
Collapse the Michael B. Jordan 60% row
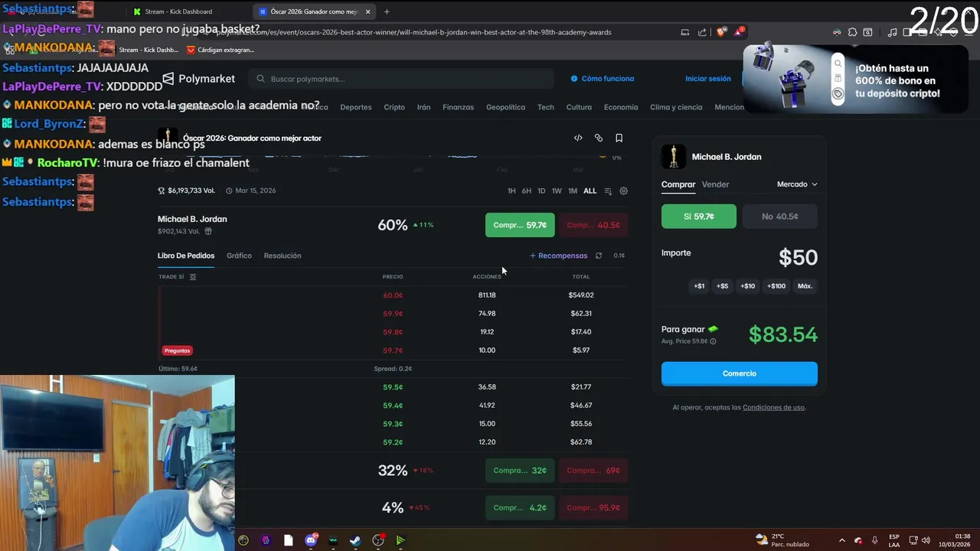(x=393, y=225)
